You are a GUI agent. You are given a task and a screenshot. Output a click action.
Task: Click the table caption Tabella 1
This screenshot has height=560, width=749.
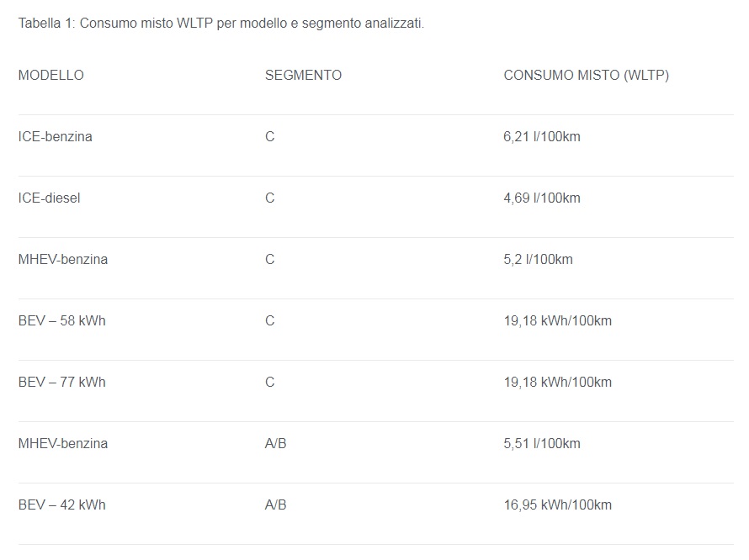(221, 24)
